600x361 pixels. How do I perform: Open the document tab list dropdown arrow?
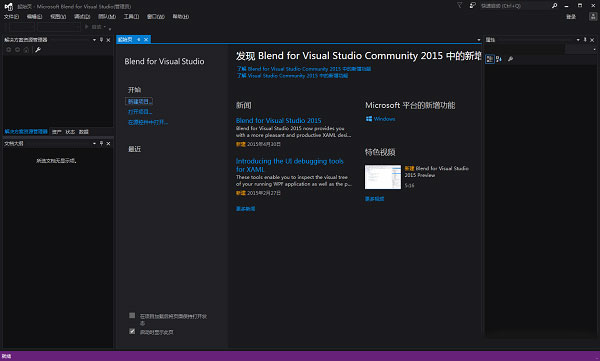click(478, 40)
